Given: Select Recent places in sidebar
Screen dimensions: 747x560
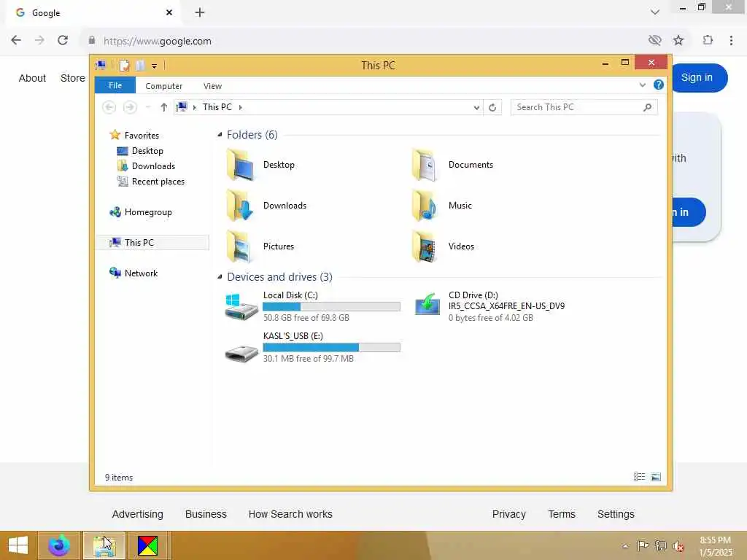Looking at the screenshot, I should coord(158,182).
